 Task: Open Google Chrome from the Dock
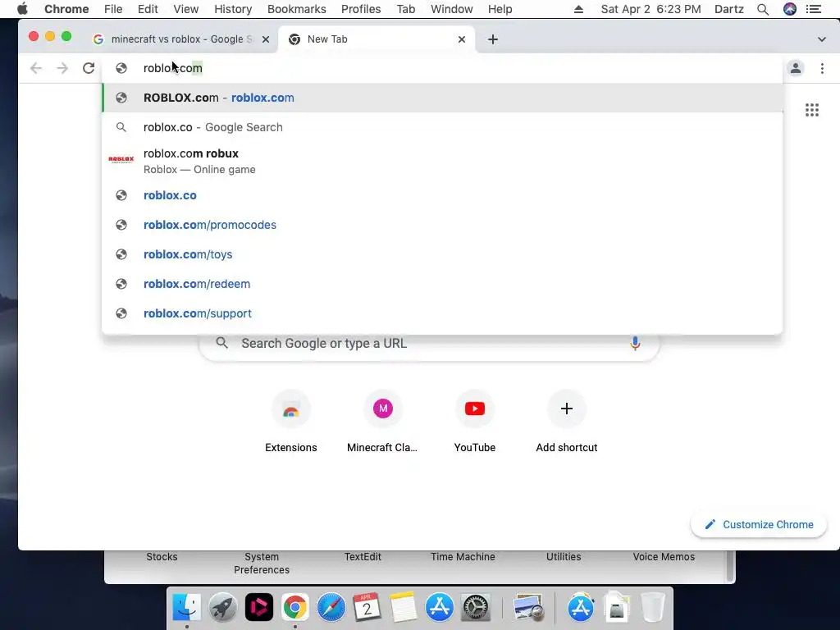[295, 607]
